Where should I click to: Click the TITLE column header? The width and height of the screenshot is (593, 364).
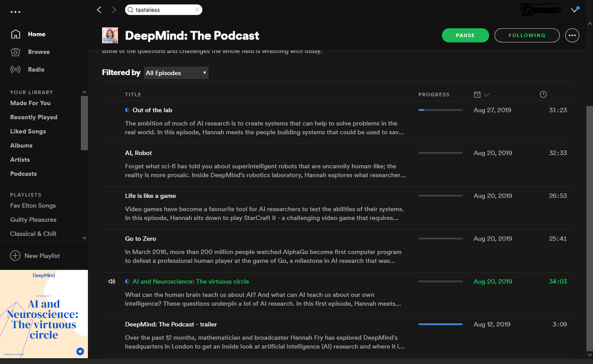(x=133, y=95)
